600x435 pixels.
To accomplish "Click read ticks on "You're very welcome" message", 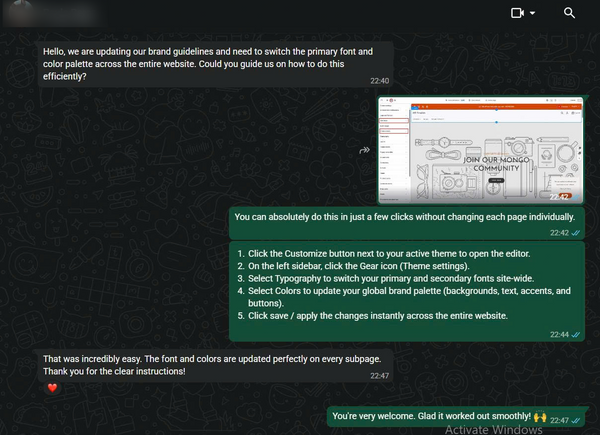I will pos(576,420).
